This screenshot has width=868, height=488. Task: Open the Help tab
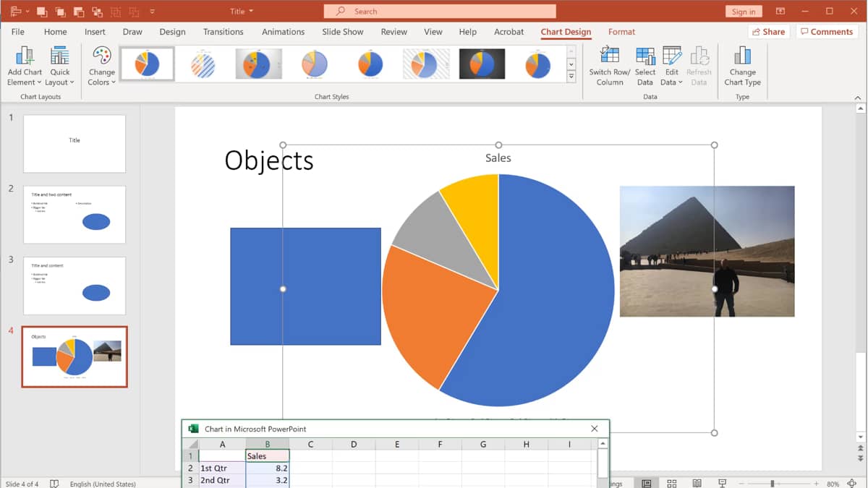(x=468, y=32)
